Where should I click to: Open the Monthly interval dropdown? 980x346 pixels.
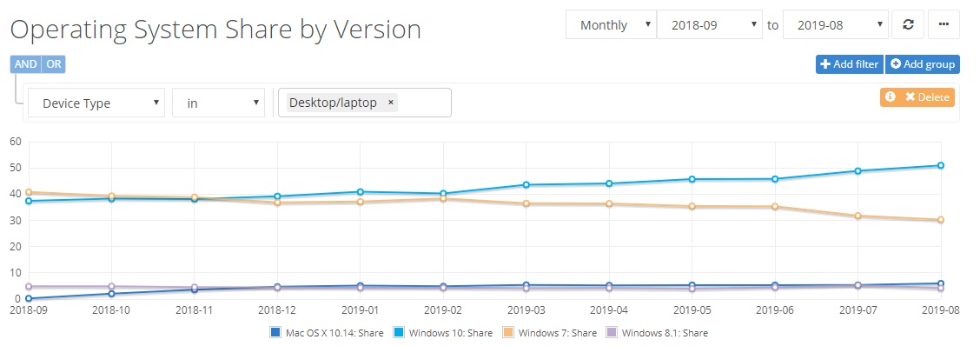click(x=611, y=25)
